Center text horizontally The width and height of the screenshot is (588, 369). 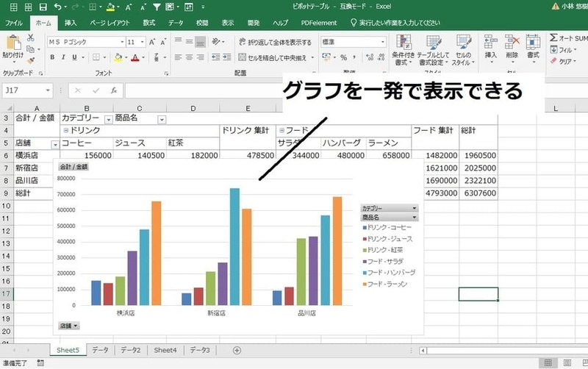coord(190,57)
